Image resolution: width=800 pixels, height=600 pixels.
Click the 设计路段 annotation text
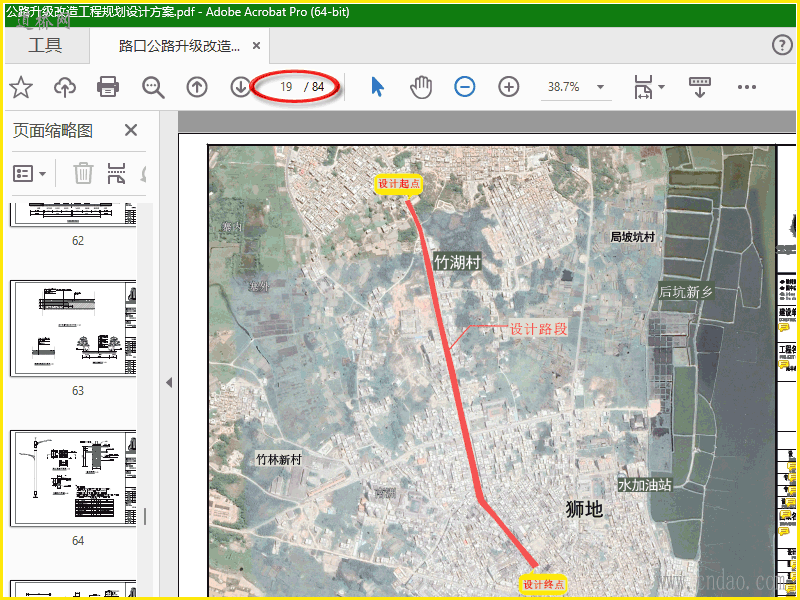tap(538, 329)
